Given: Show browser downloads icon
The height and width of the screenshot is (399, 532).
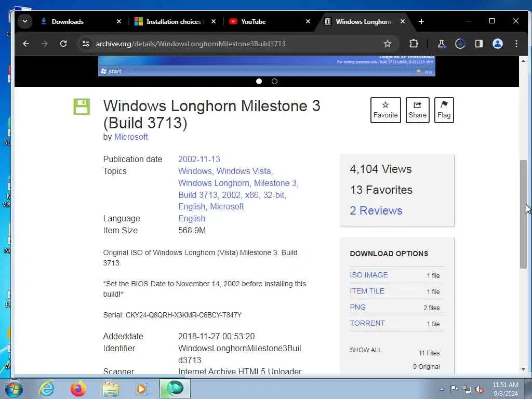Looking at the screenshot, I should pos(460,44).
